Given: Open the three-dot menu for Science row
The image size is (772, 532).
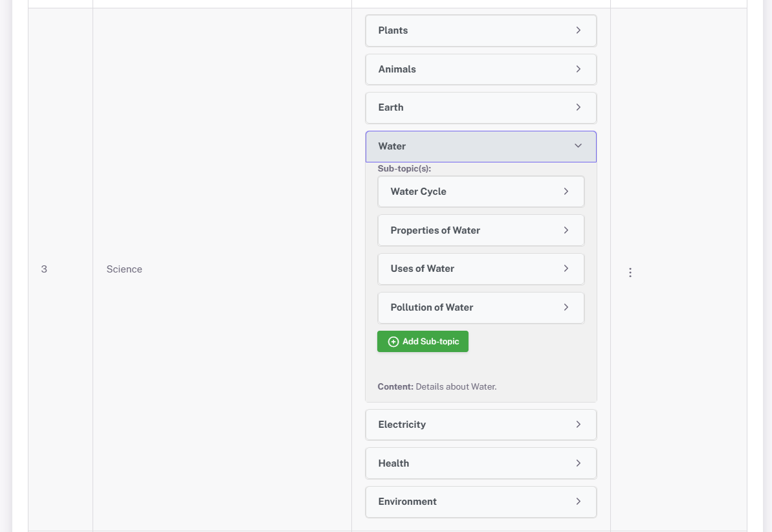Looking at the screenshot, I should [630, 272].
